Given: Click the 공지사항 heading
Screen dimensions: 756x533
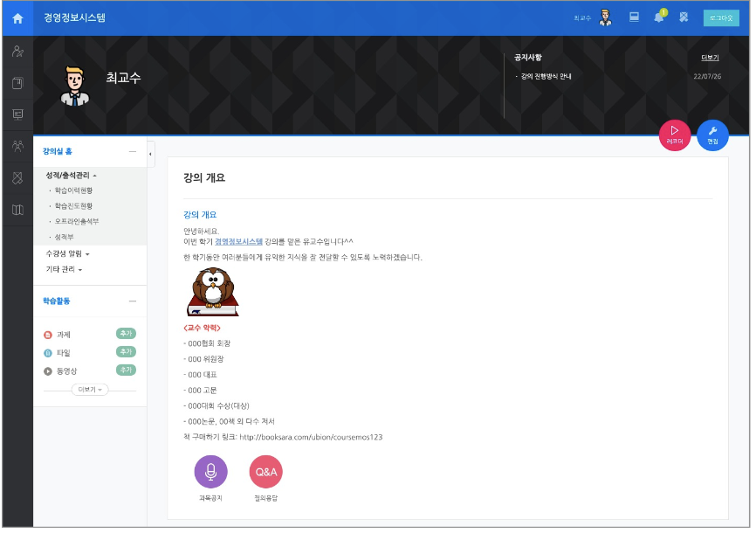Looking at the screenshot, I should (528, 58).
